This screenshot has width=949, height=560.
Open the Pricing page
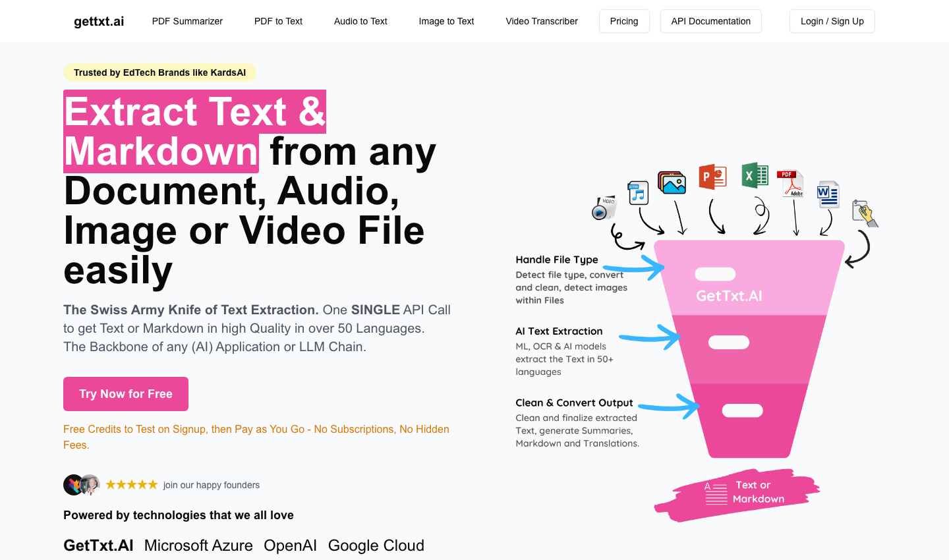click(x=624, y=21)
